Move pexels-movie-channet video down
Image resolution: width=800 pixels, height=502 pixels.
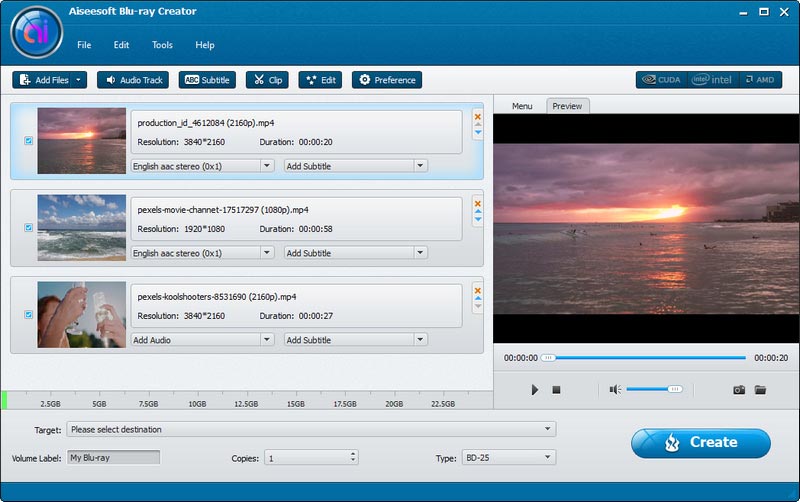point(478,219)
